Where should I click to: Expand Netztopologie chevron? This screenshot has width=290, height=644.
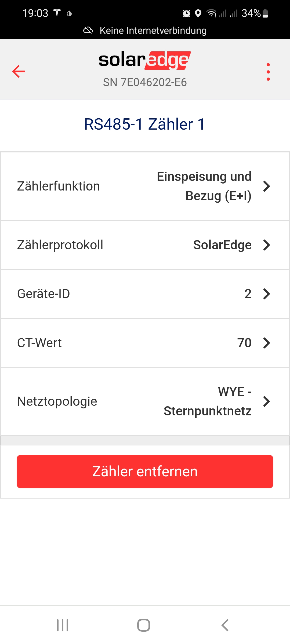tap(266, 401)
